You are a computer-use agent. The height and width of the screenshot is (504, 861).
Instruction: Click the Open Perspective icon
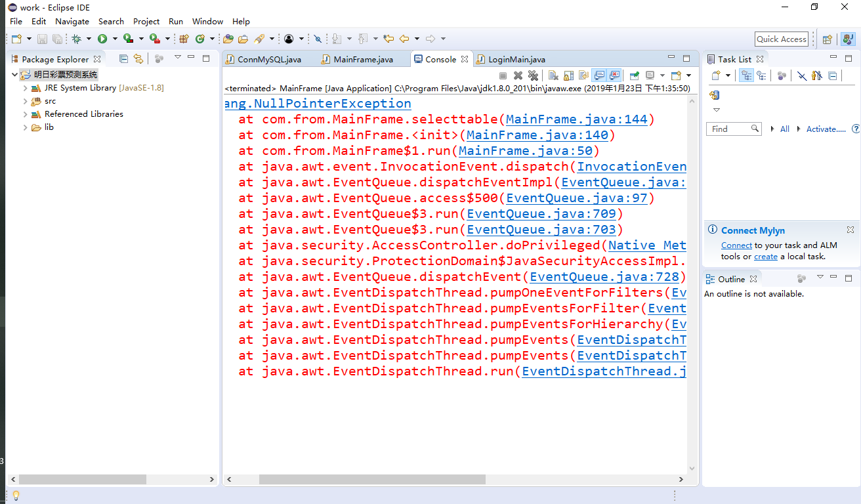[828, 39]
